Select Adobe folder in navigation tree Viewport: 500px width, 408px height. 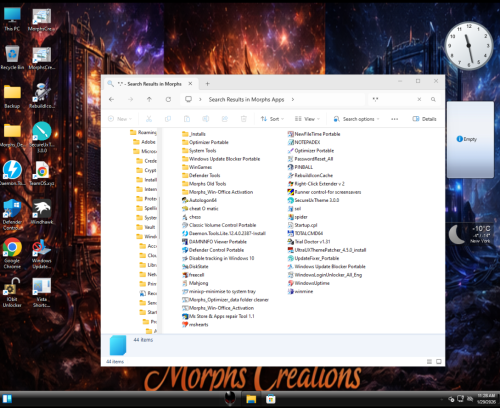(145, 142)
